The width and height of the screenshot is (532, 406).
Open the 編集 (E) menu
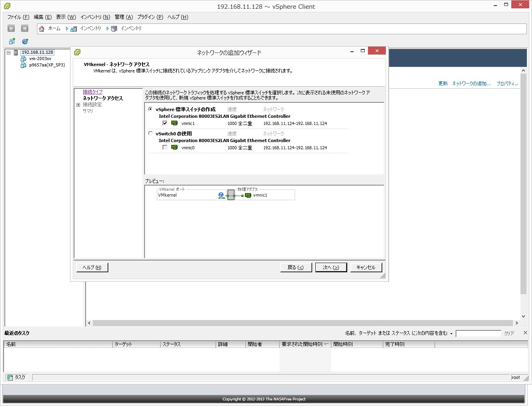pos(43,17)
